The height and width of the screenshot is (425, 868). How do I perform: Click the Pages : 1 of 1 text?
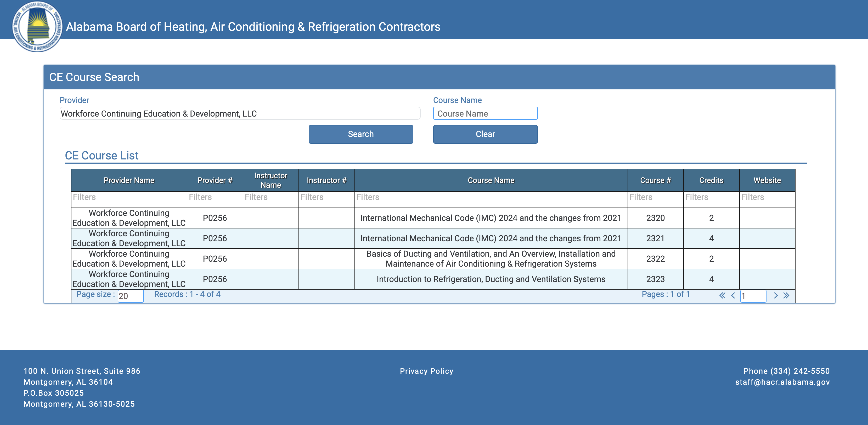point(666,294)
